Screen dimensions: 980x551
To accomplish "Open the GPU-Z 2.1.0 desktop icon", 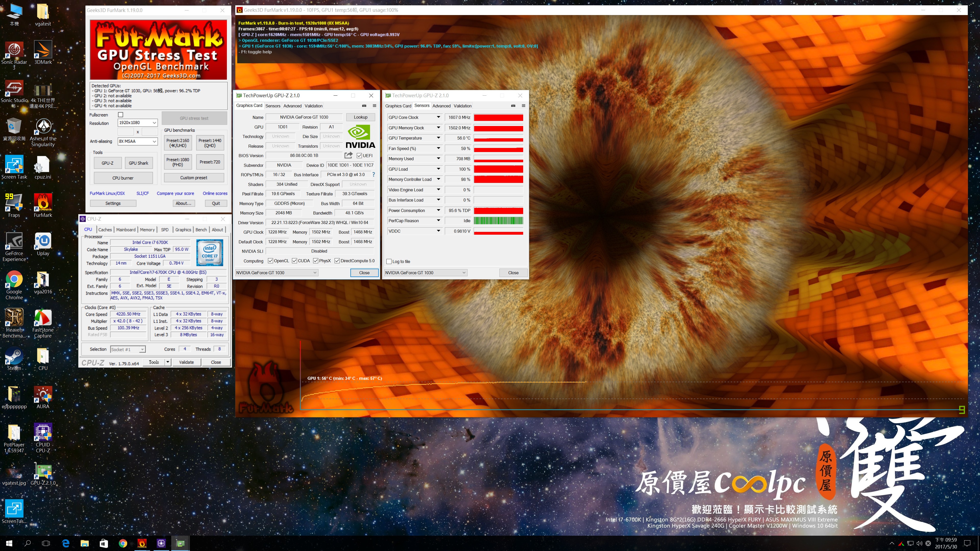I will [43, 474].
